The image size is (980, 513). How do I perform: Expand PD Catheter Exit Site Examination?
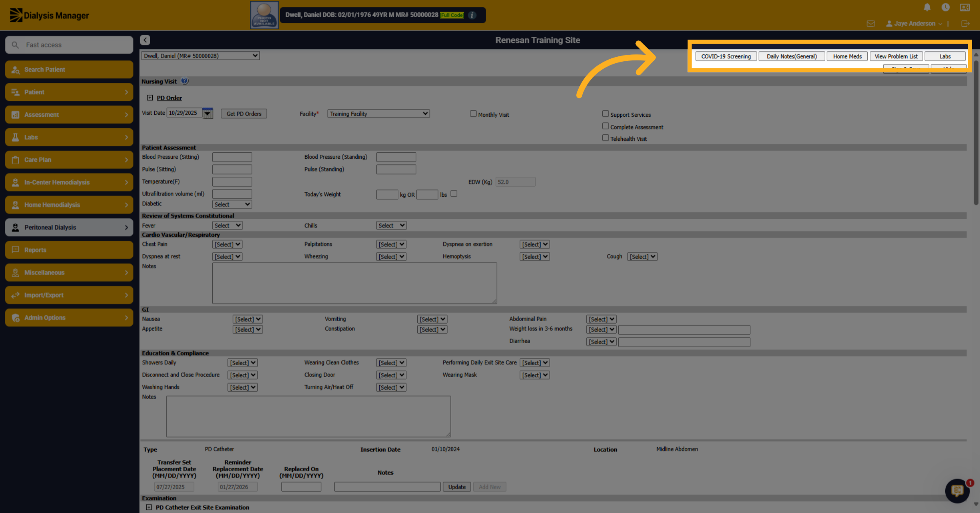tap(149, 507)
